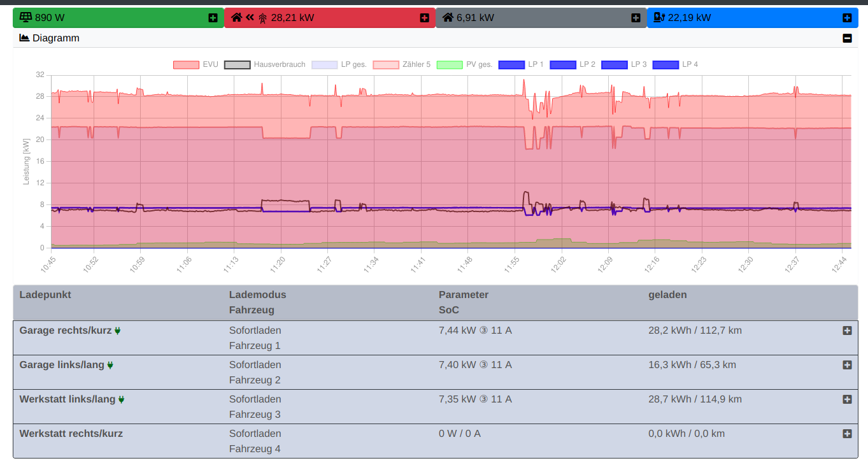Click the Diagramm chart icon

[25, 38]
